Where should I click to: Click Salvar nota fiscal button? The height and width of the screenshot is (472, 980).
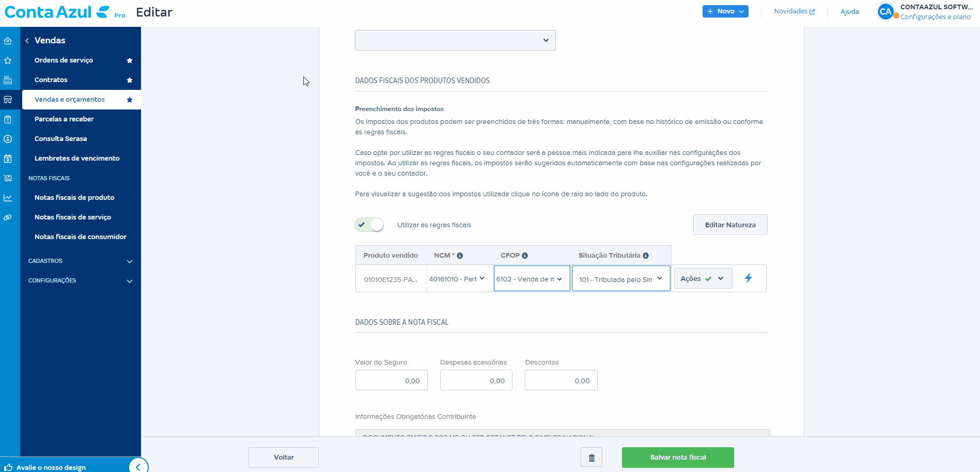[677, 458]
